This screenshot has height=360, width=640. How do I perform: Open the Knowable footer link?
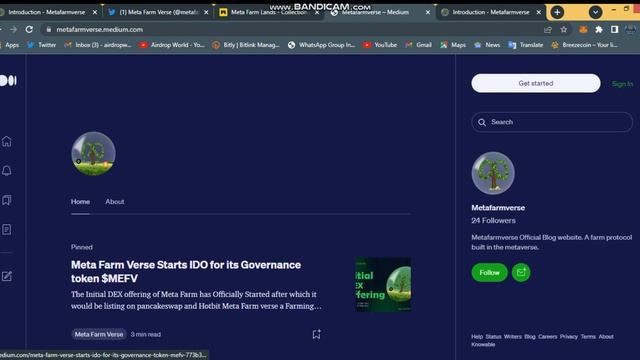point(483,344)
